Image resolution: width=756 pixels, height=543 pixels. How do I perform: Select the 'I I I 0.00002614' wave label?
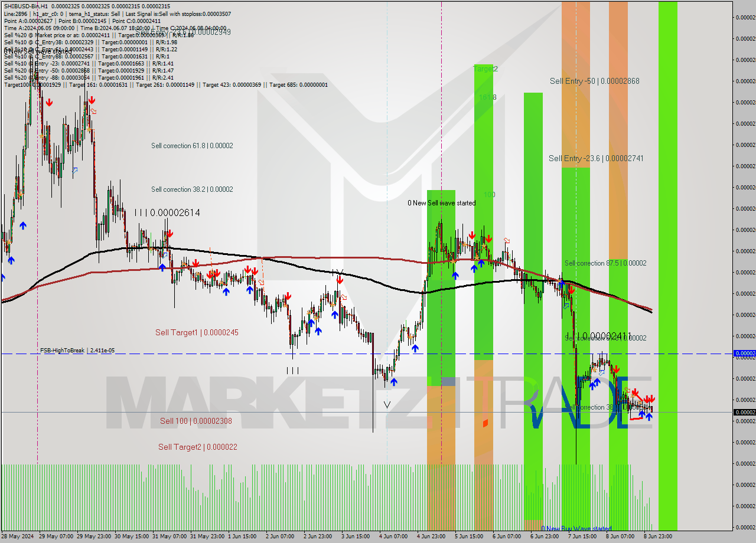(x=167, y=212)
